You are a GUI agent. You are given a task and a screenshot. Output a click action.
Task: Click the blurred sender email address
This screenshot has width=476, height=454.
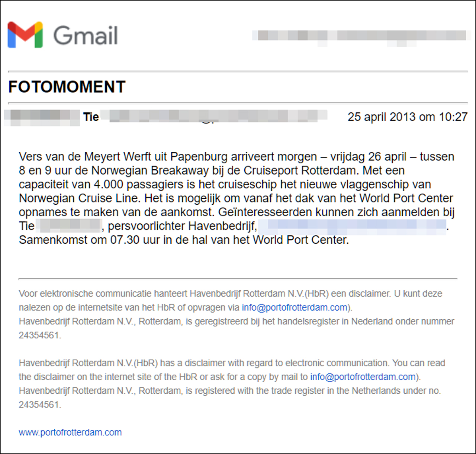[x=214, y=116]
